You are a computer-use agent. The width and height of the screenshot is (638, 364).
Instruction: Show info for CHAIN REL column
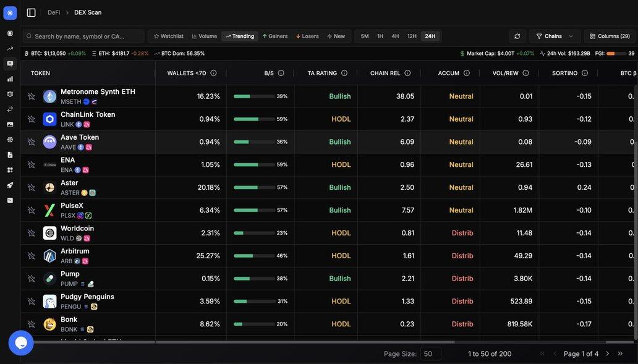tap(407, 73)
